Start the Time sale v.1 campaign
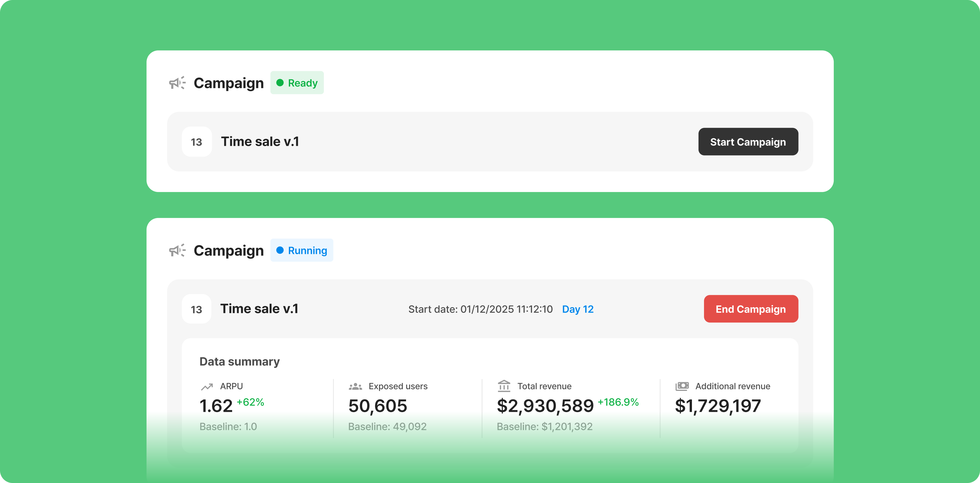Screen dimensions: 980x483 748,142
